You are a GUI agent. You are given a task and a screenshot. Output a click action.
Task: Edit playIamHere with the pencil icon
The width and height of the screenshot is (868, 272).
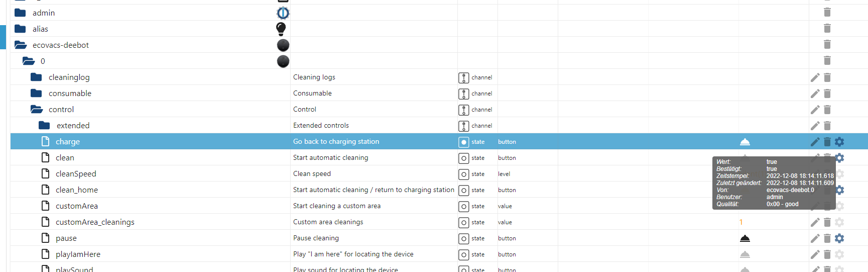point(815,254)
